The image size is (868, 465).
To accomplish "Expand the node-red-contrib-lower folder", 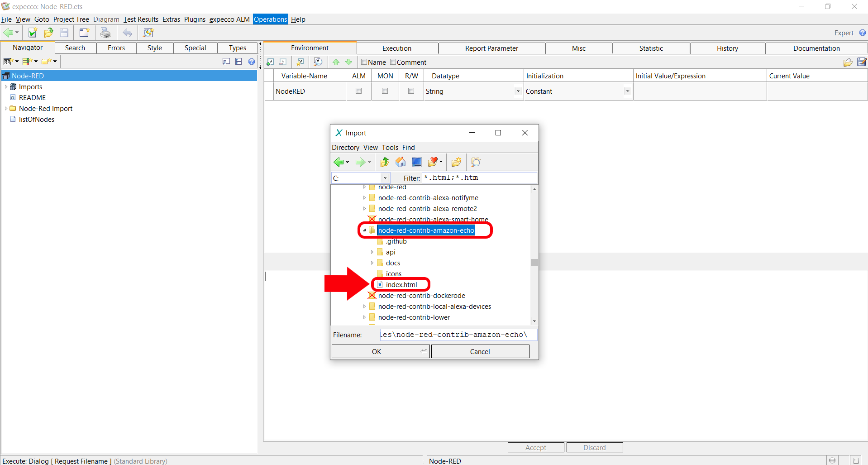I will click(364, 317).
